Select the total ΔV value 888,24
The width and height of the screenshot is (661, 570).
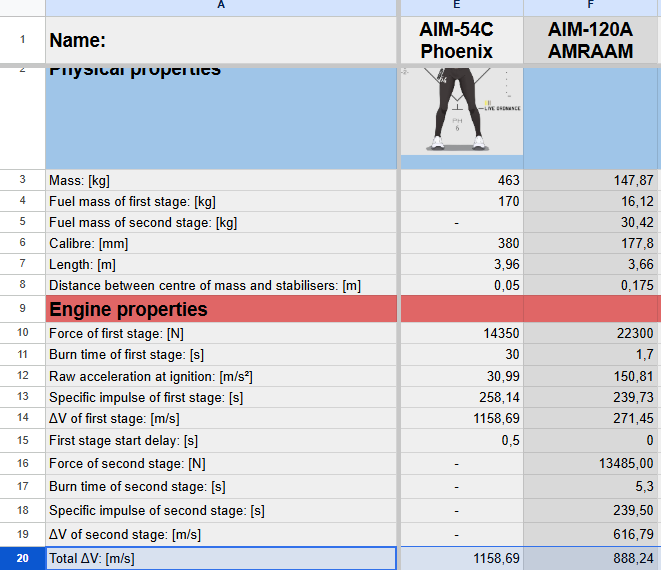590,558
